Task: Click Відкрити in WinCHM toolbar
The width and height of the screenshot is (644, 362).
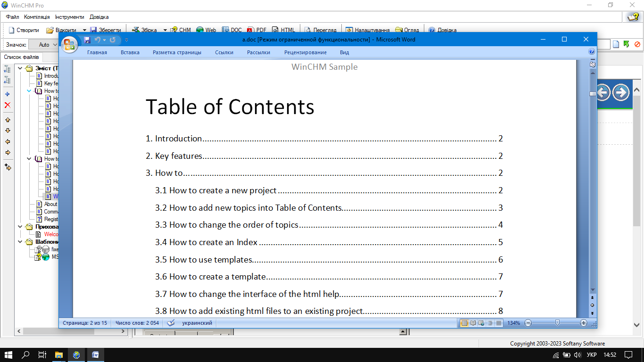Action: pyautogui.click(x=62, y=30)
